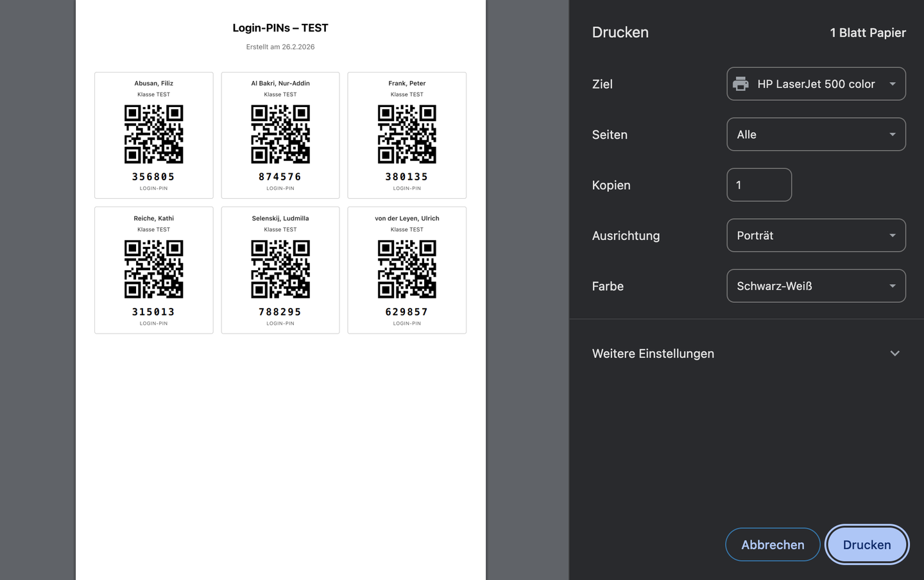Open the Farbe color mode dropdown
The height and width of the screenshot is (580, 924).
pos(816,286)
